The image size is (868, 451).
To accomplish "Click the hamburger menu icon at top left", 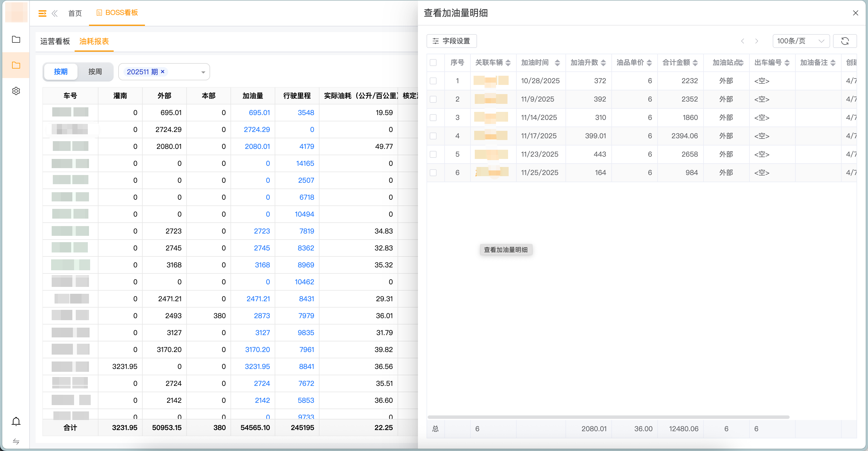I will [42, 13].
